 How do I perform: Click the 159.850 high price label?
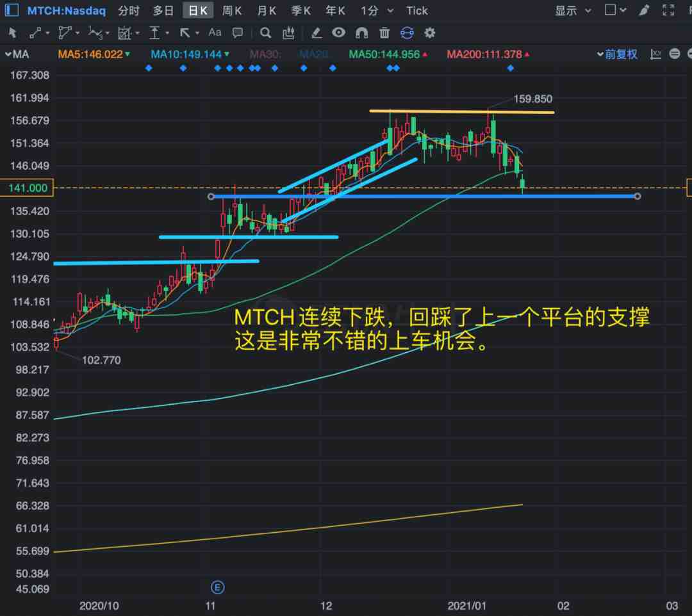tap(532, 99)
